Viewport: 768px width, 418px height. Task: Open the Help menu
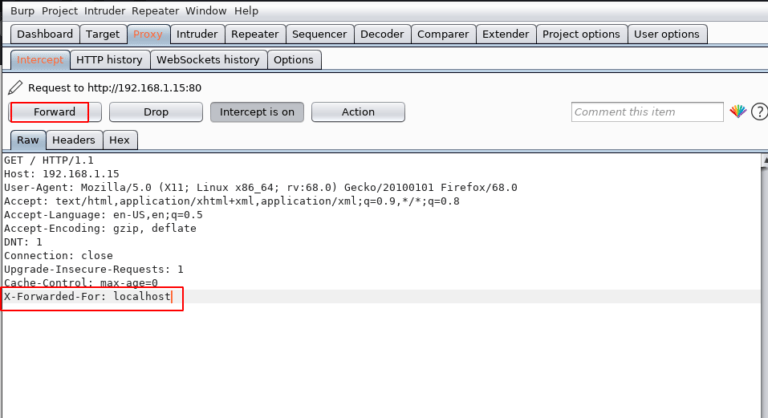click(x=246, y=11)
